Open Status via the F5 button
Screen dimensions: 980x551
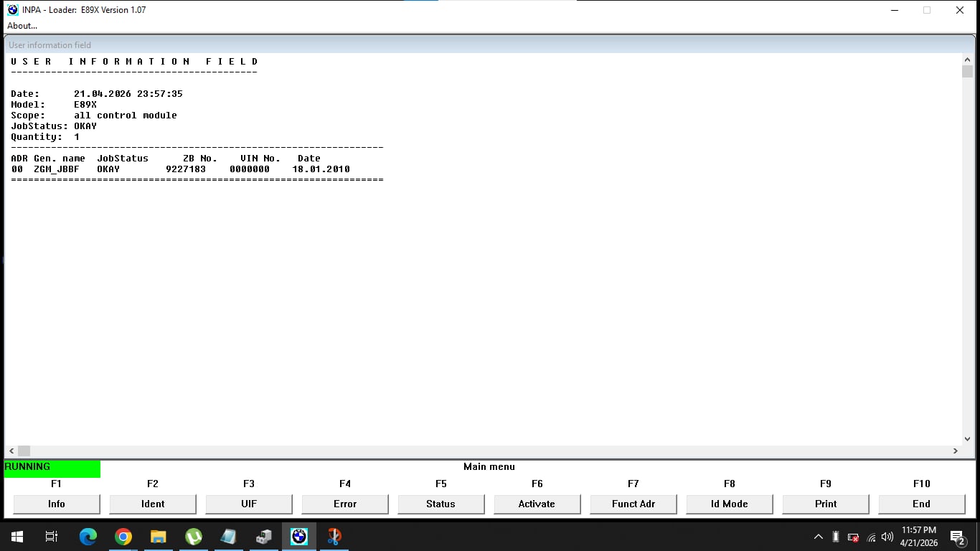(x=440, y=504)
